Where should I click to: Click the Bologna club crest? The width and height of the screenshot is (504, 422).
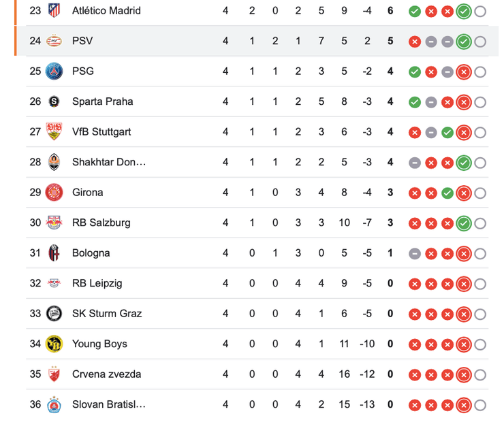(54, 253)
